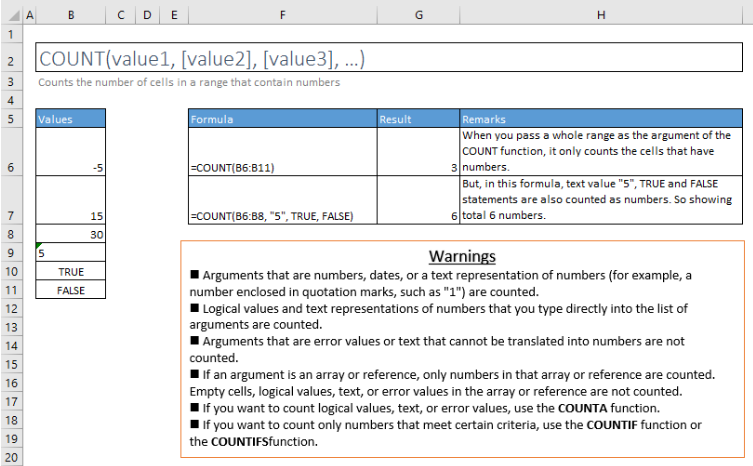Select the cell containing 15
This screenshot has width=753, height=466.
(71, 200)
